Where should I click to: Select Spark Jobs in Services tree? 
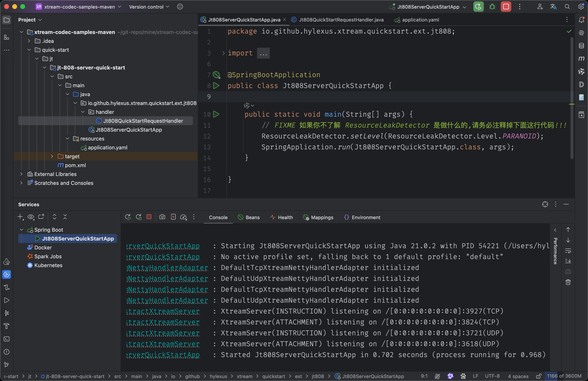click(x=48, y=256)
